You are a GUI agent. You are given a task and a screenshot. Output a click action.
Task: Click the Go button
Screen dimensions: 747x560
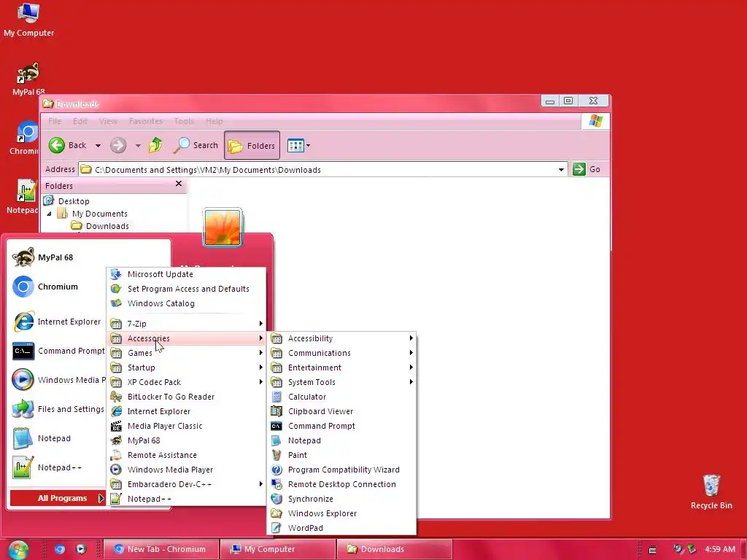(x=587, y=169)
